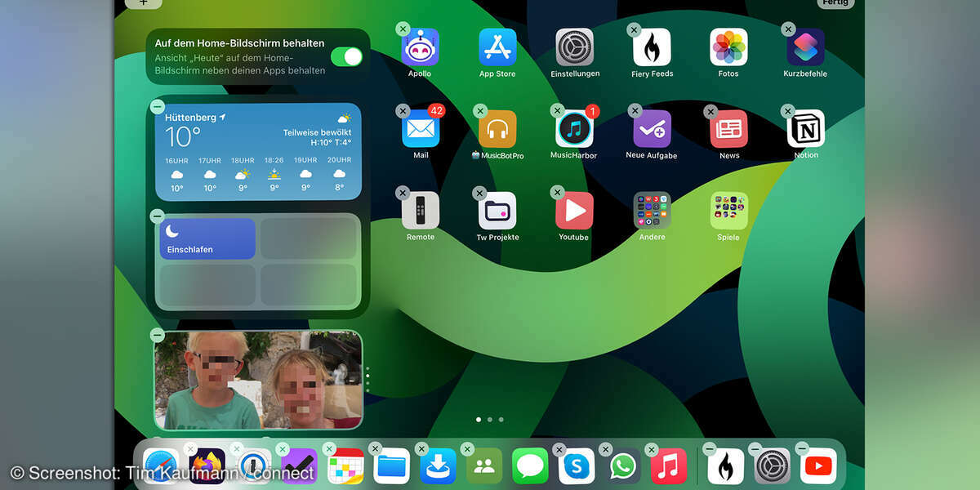Launch Fiery Feeds from the home screen grid
Viewport: 980px width, 490px height.
[652, 47]
